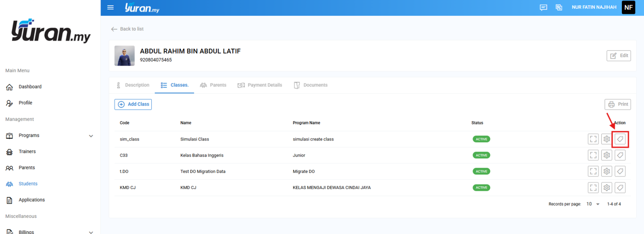This screenshot has height=234, width=644.
Task: Expand view icon for t.DO row
Action: pos(593,171)
